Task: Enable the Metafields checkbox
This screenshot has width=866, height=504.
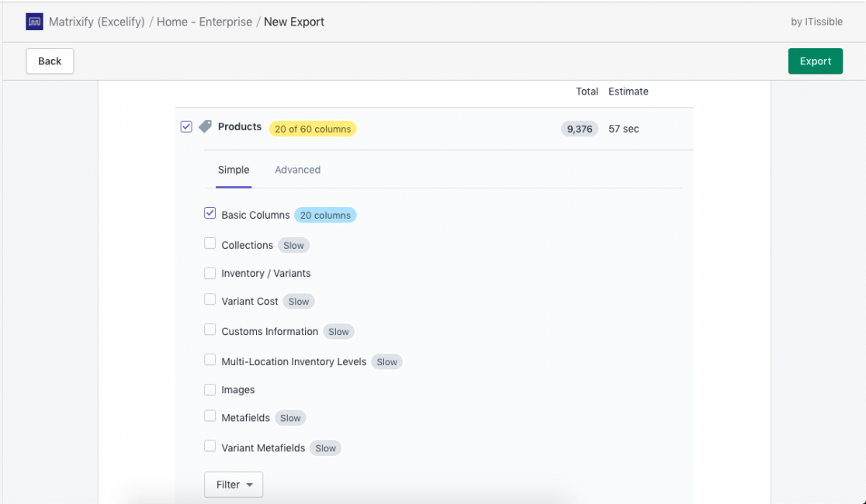Action: pyautogui.click(x=210, y=416)
